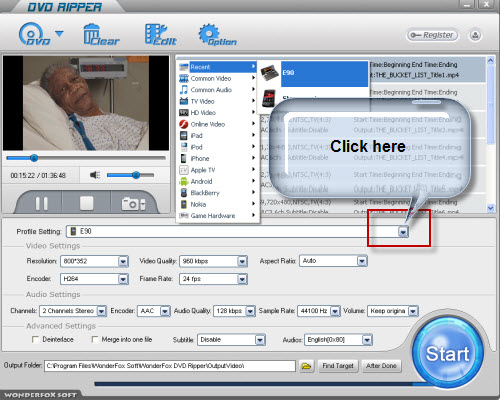
Task: Close the DVD Ripper window
Action: tap(487, 4)
